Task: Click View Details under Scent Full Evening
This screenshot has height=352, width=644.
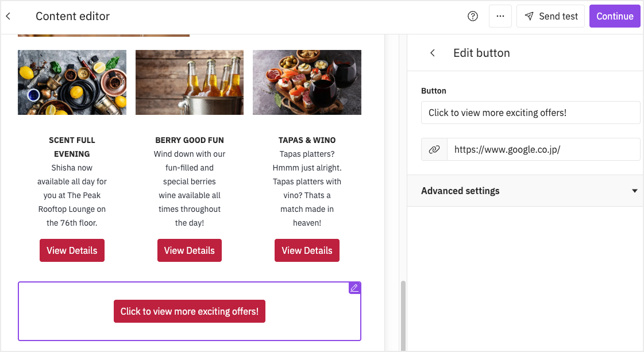Action: (72, 250)
